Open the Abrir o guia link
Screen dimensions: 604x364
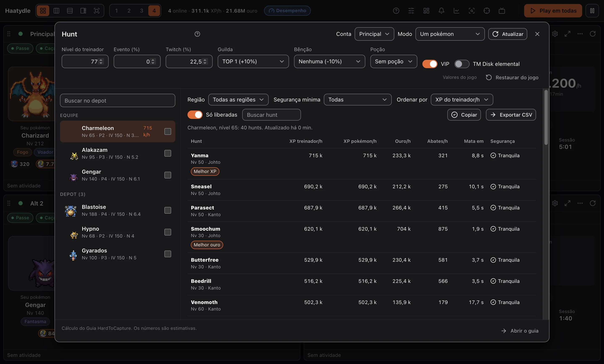(x=520, y=331)
